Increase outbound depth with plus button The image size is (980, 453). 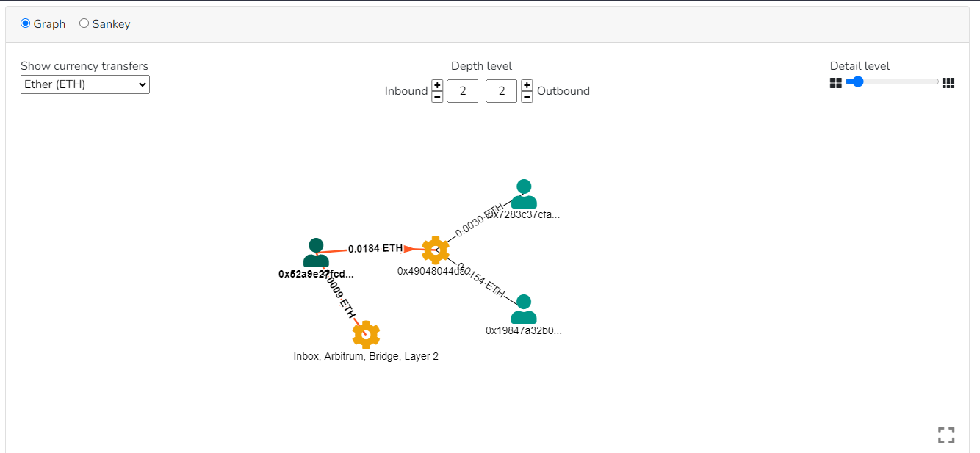pyautogui.click(x=527, y=85)
